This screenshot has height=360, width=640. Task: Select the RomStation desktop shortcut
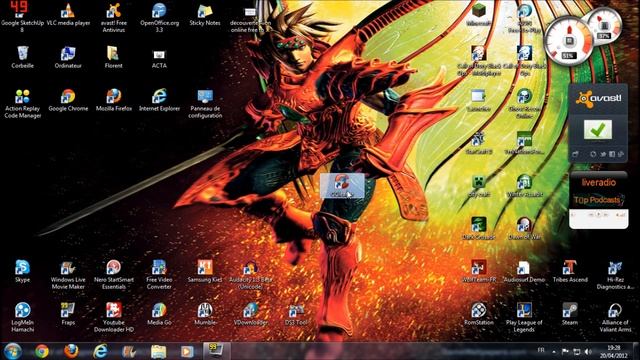[479, 314]
